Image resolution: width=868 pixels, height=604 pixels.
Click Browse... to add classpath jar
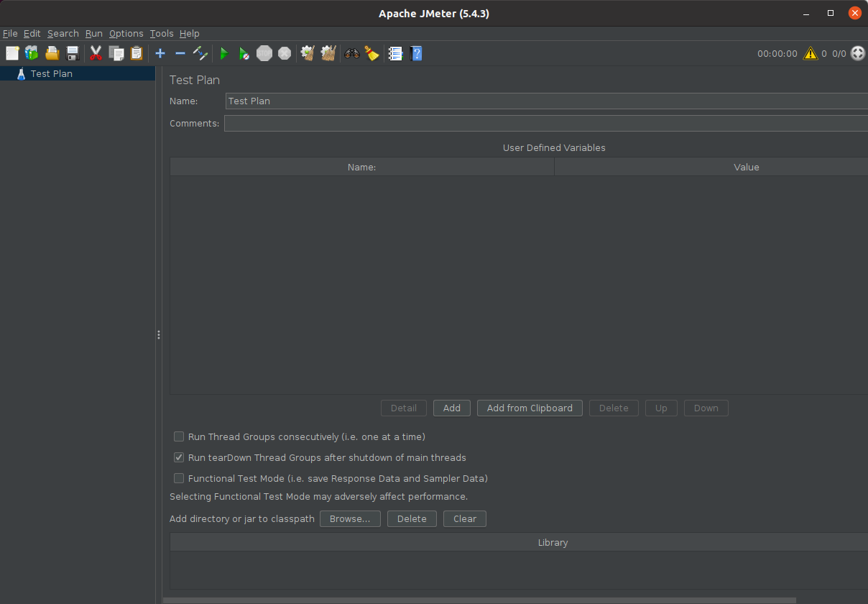pyautogui.click(x=350, y=518)
